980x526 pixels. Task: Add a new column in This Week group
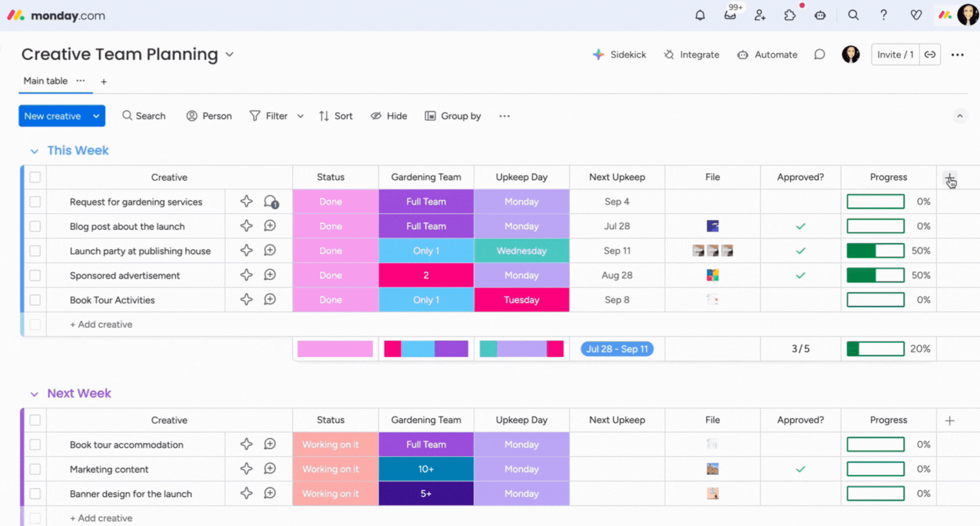[949, 178]
